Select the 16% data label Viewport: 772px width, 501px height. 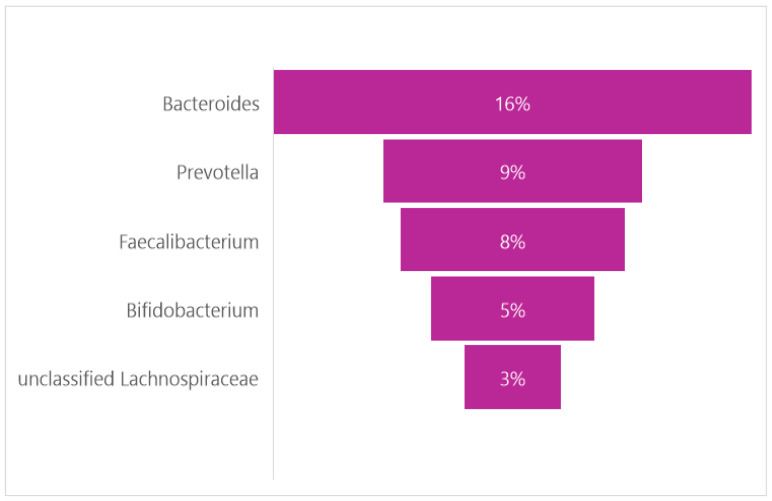click(513, 104)
